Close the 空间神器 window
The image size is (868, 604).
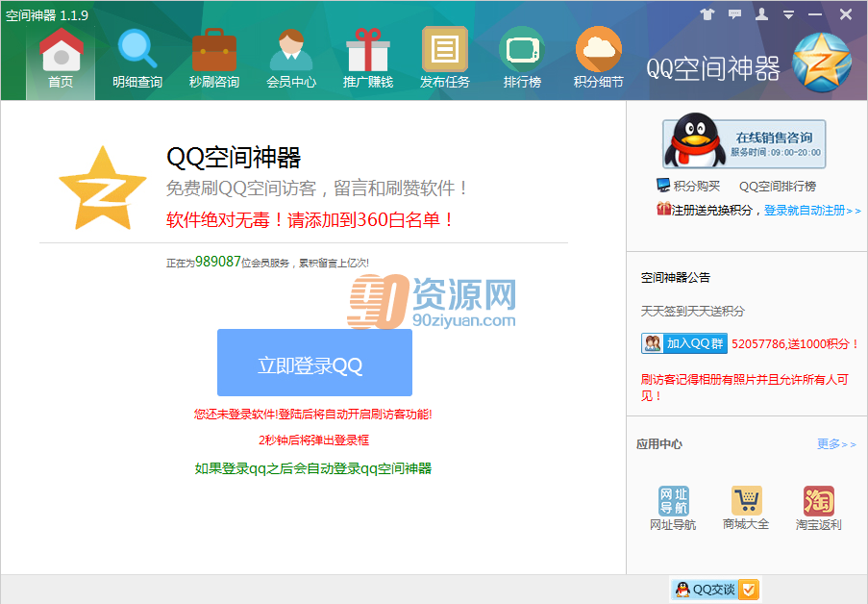pos(846,14)
